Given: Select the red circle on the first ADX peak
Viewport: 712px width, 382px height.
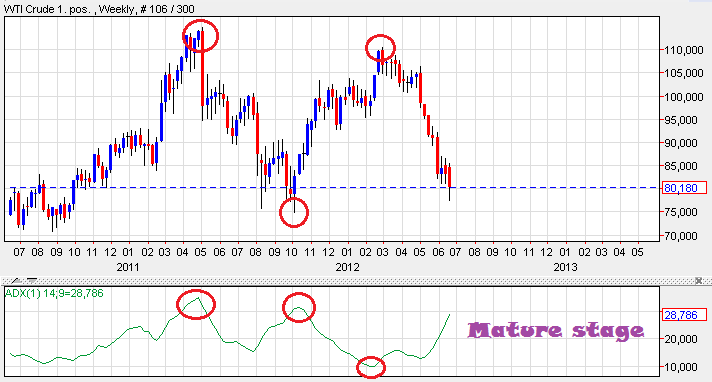Looking at the screenshot, I should pos(196,304).
